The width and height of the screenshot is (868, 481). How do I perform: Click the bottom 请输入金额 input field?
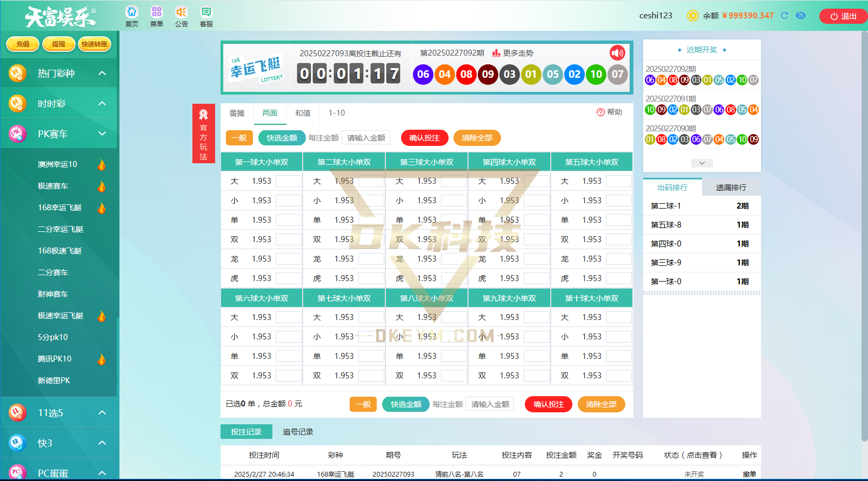pyautogui.click(x=490, y=404)
